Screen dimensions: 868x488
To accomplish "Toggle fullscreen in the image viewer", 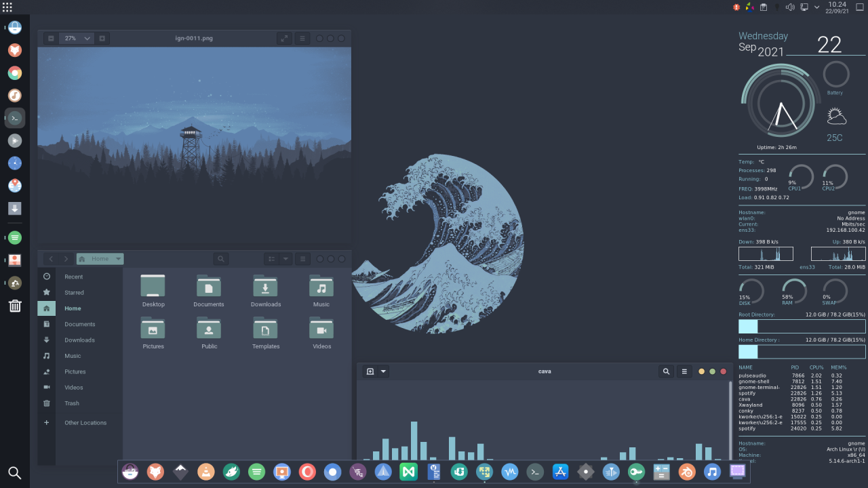I will 284,39.
